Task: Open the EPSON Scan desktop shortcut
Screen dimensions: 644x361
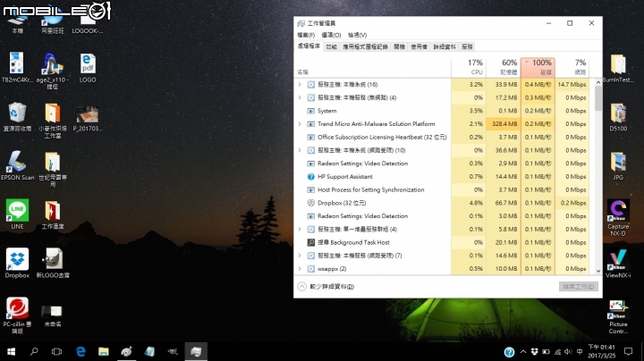Action: coord(17,165)
